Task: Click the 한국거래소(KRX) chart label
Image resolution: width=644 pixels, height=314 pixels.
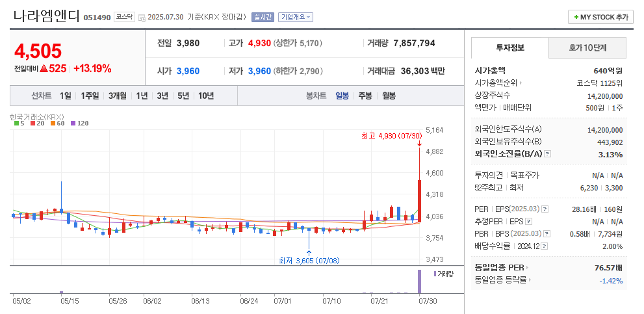Action: 37,117
